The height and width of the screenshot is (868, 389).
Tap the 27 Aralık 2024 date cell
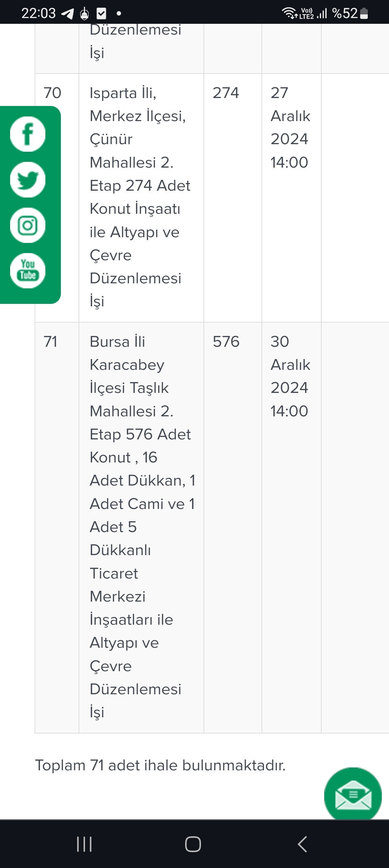click(x=291, y=198)
